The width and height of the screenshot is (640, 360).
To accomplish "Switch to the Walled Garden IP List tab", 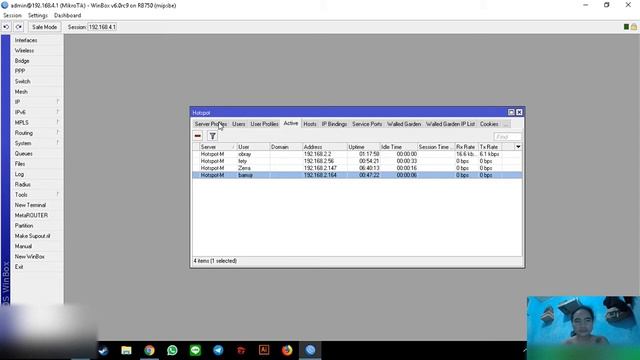I will [x=450, y=124].
